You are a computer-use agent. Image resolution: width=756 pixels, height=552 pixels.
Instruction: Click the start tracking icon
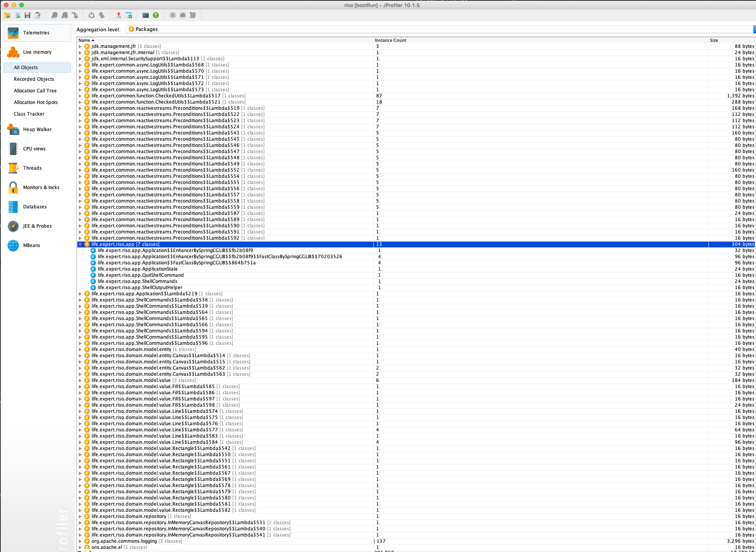click(75, 15)
